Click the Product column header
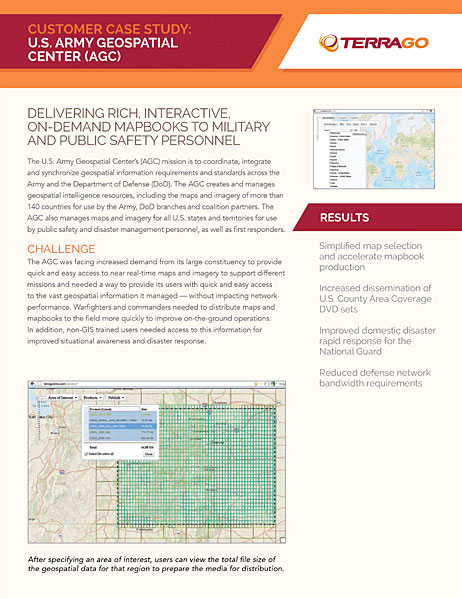Screen dimensions: 462x598 [x=114, y=409]
